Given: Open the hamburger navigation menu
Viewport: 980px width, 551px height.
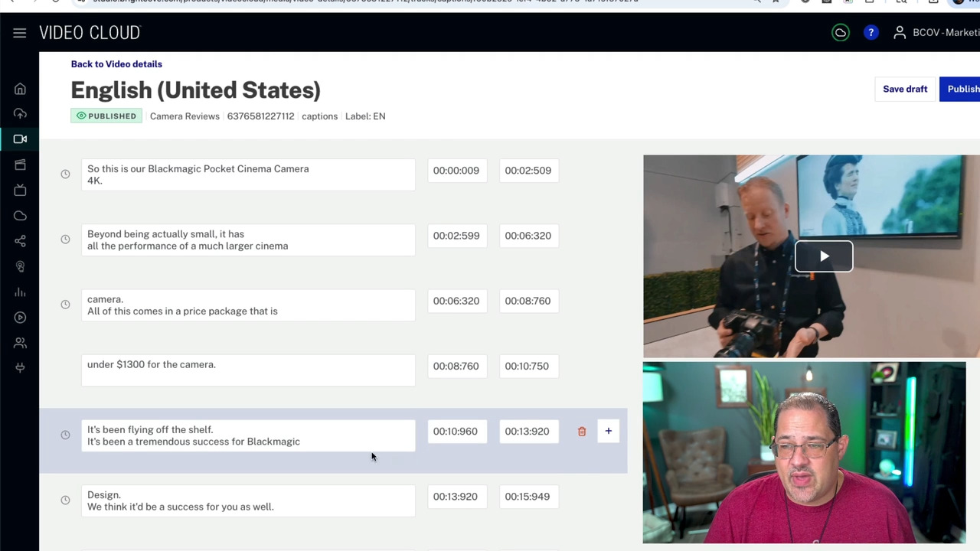Looking at the screenshot, I should click(20, 33).
